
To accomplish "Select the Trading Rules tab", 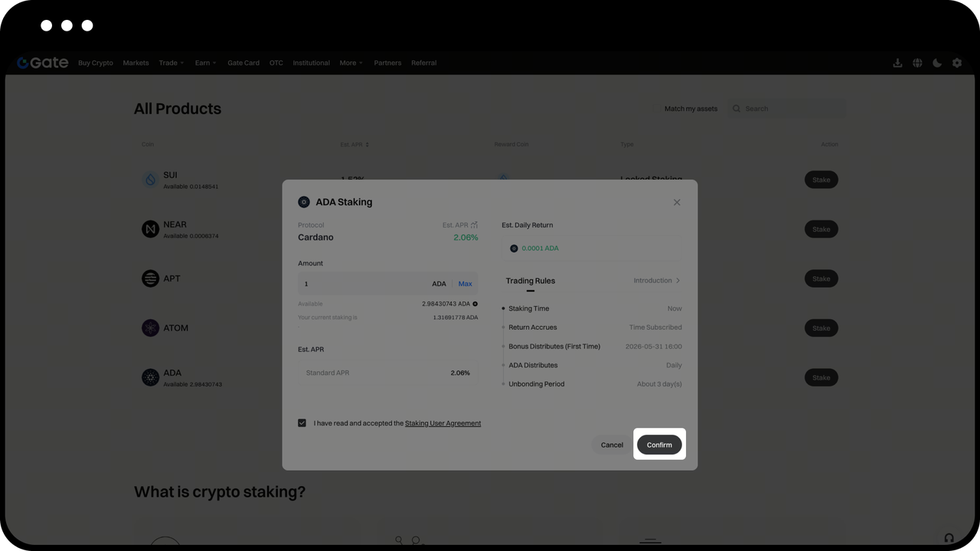I will (x=531, y=281).
